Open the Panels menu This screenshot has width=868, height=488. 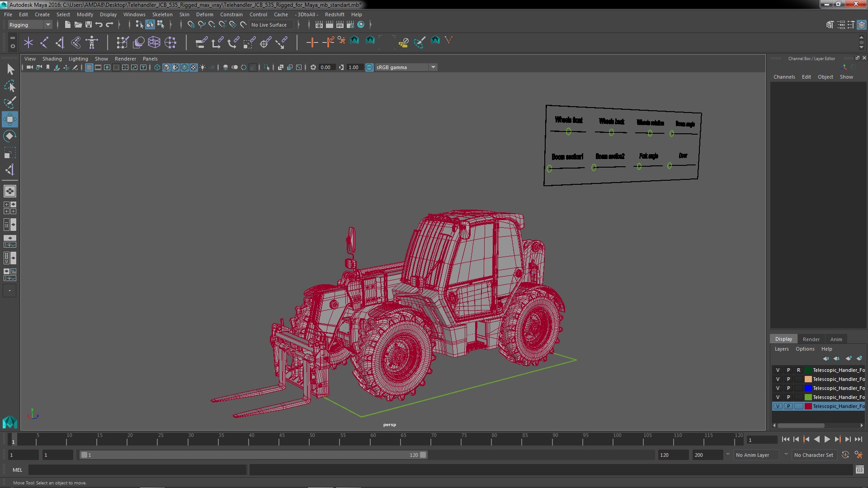(x=150, y=58)
